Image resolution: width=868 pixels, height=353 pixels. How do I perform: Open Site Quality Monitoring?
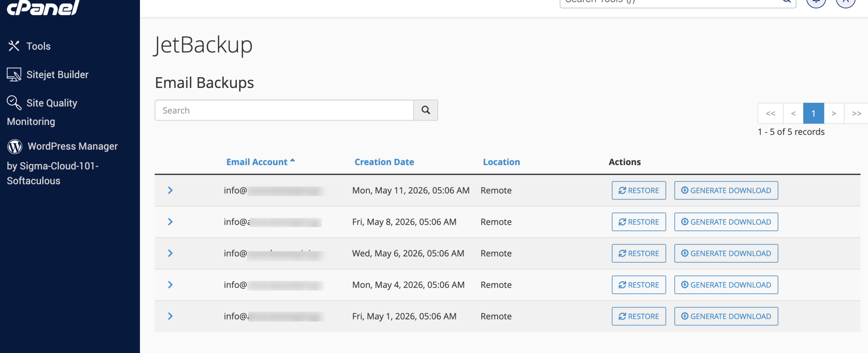[x=42, y=112]
